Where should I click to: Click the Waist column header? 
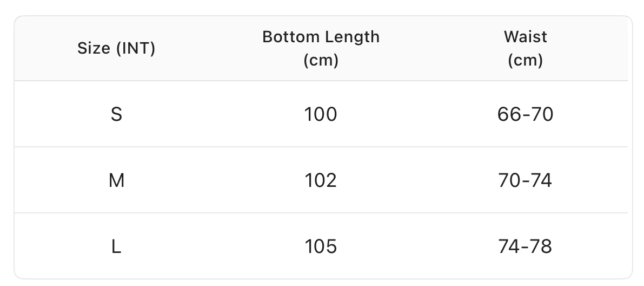click(525, 37)
